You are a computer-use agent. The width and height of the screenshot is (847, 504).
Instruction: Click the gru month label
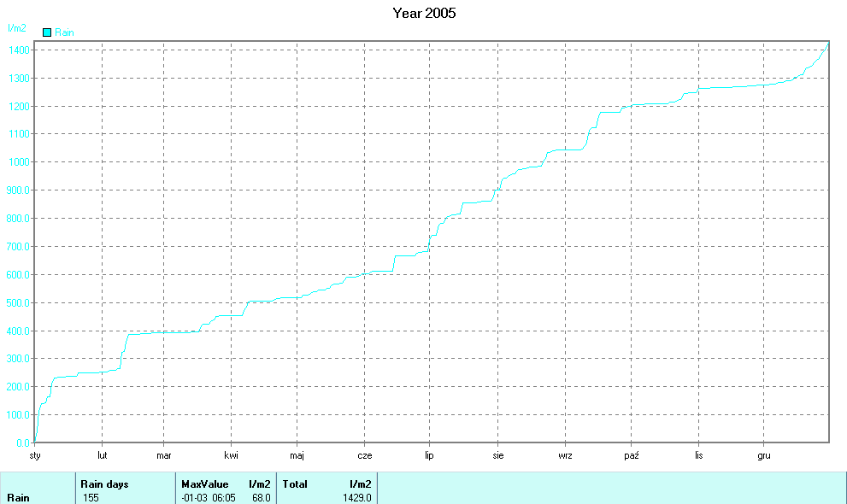tap(764, 455)
